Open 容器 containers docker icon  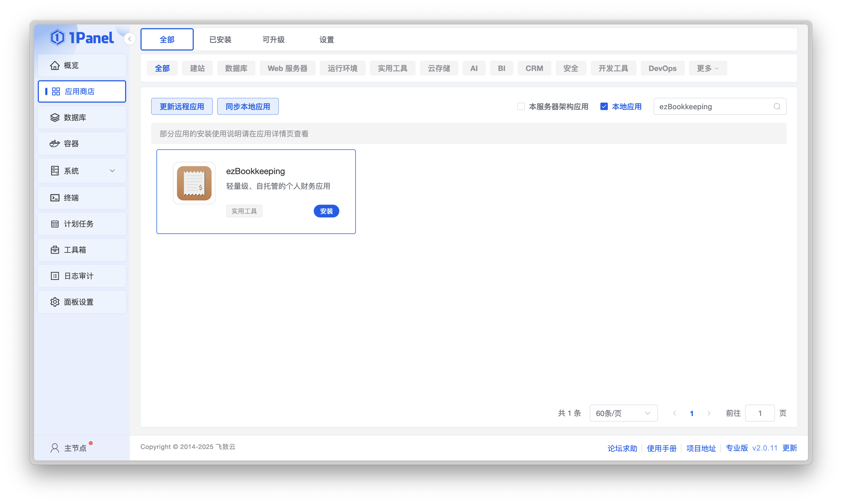pos(55,144)
